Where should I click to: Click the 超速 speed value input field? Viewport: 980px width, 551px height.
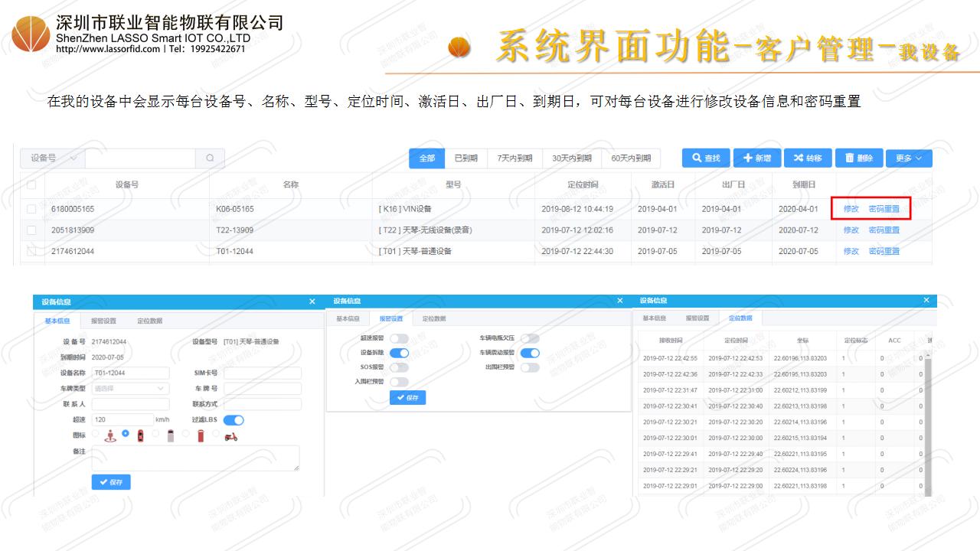click(x=121, y=419)
